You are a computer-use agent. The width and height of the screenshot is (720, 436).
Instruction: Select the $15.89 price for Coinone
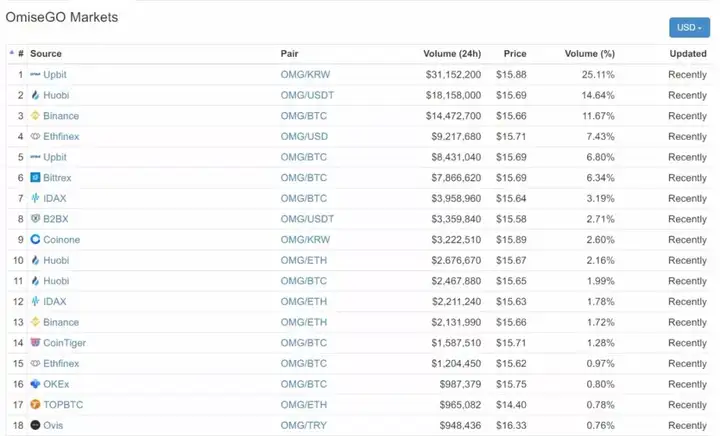511,240
